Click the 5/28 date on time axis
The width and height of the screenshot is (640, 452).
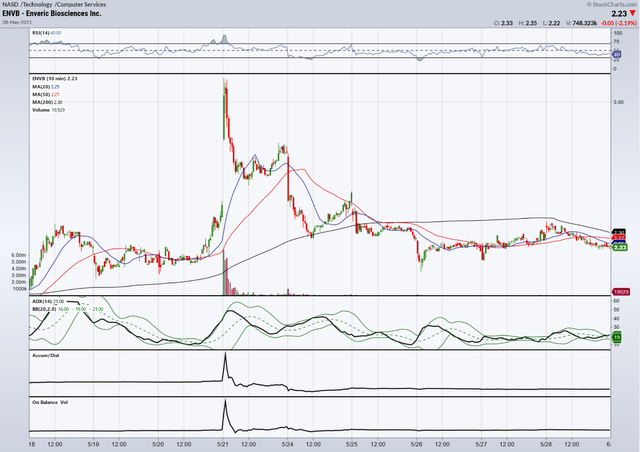point(546,444)
